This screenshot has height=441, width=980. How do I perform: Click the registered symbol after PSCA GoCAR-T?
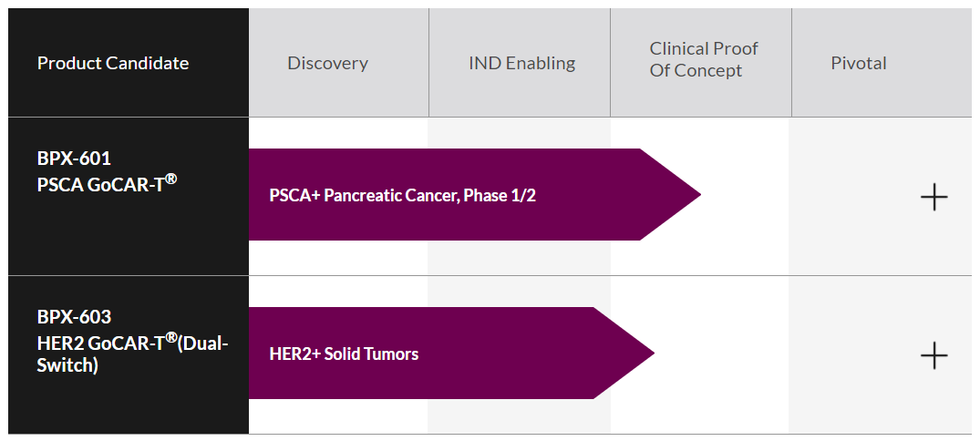[x=170, y=179]
